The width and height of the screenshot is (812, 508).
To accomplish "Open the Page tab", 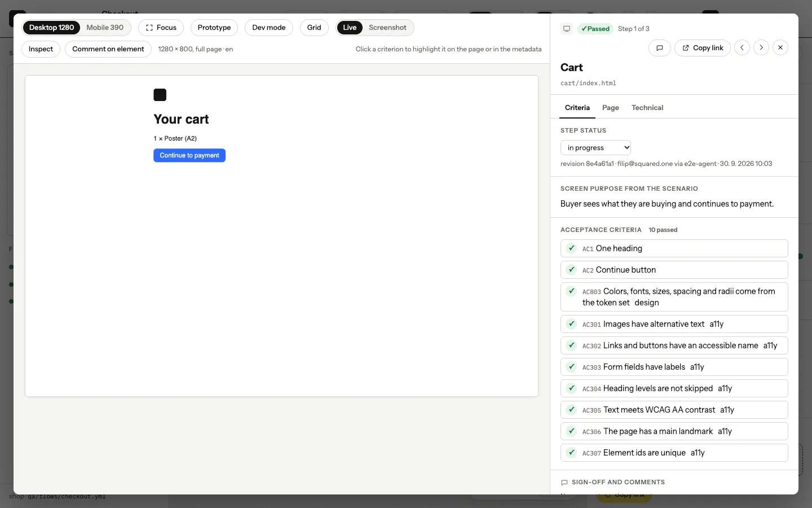I will 611,108.
